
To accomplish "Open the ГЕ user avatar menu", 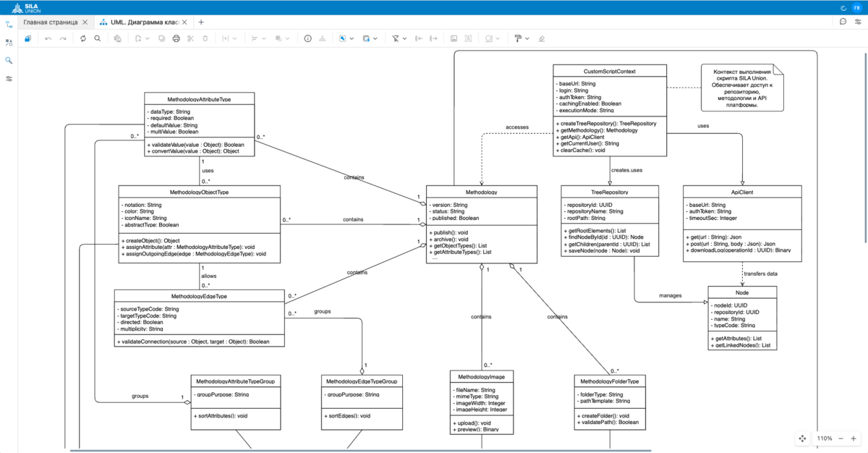I will 857,7.
